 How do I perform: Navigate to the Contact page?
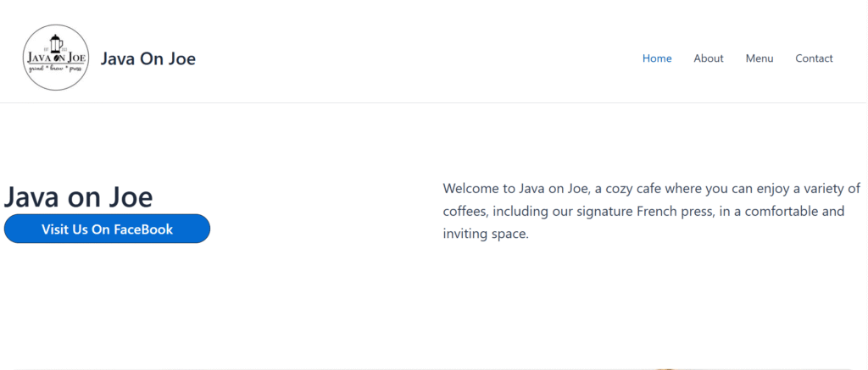click(814, 58)
